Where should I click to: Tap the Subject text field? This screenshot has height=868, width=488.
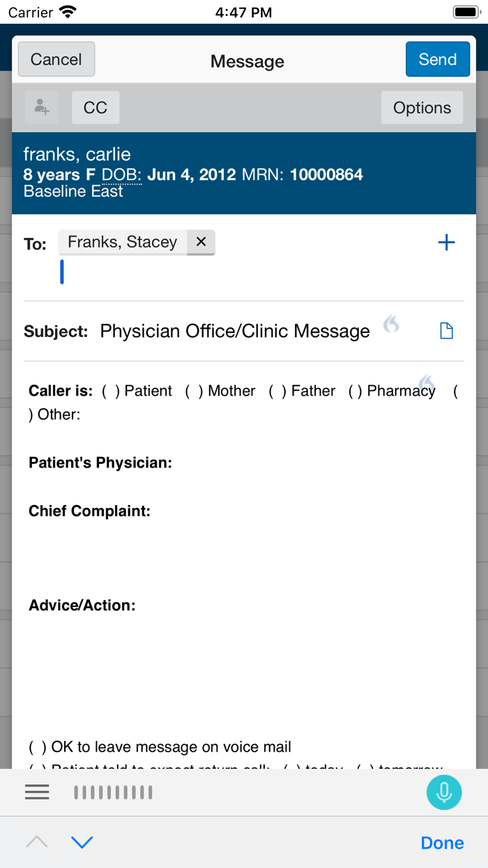235,331
